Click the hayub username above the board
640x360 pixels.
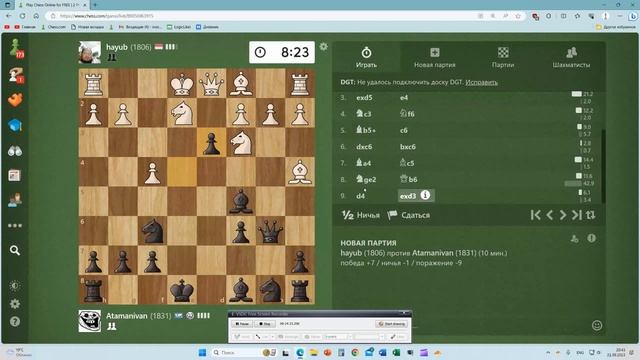tap(117, 47)
